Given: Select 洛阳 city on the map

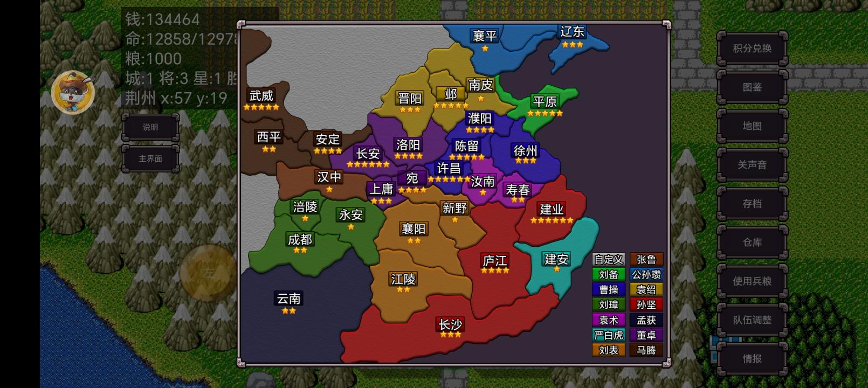Looking at the screenshot, I should pos(408,145).
